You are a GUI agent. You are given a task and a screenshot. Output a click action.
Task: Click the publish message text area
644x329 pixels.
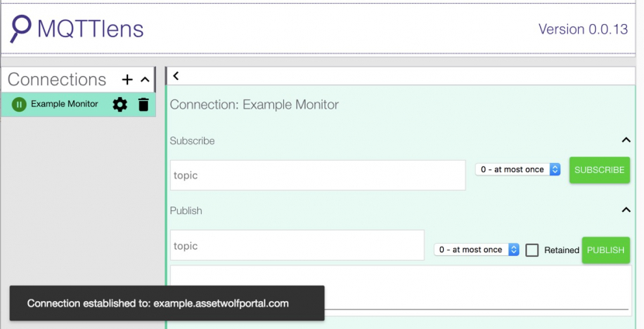tap(401, 290)
